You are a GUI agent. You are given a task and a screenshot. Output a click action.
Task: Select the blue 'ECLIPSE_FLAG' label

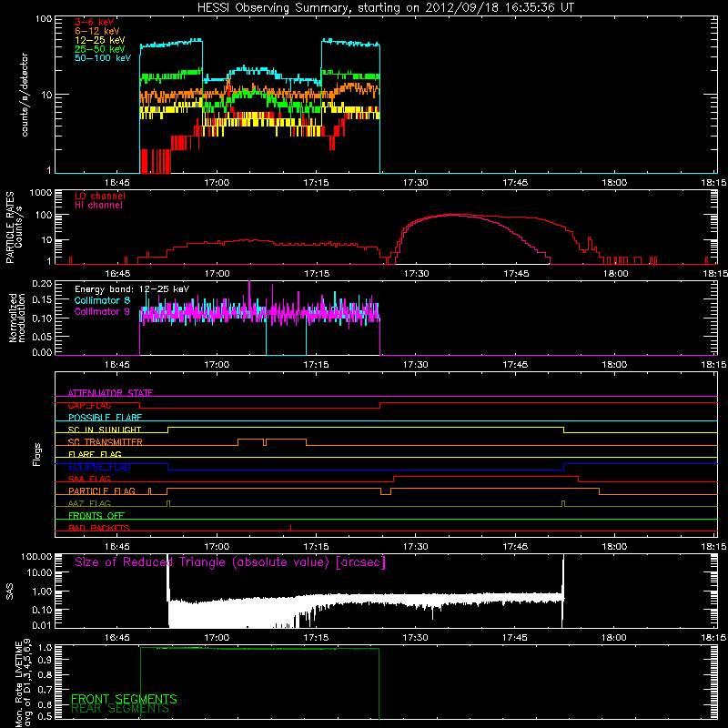point(99,467)
